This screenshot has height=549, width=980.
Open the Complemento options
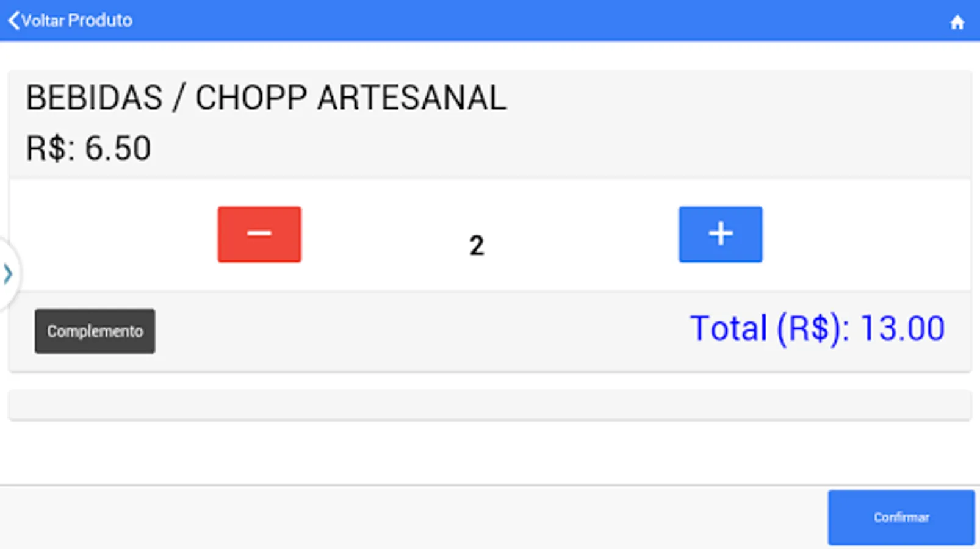(x=95, y=331)
